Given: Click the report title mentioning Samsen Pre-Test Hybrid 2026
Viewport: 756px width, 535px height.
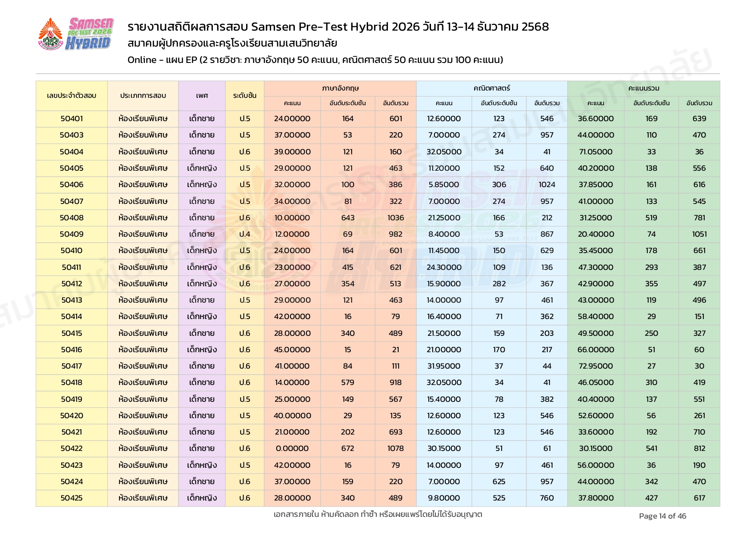Looking at the screenshot, I should [338, 27].
